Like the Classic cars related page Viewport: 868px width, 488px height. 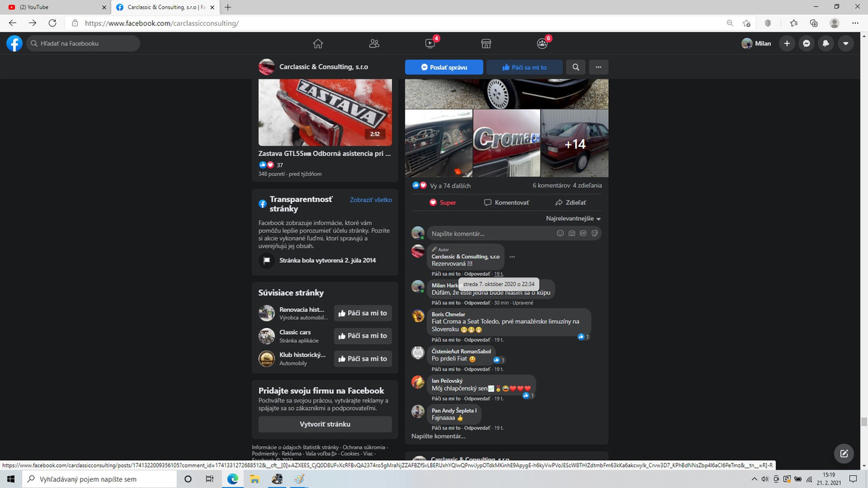pyautogui.click(x=363, y=335)
